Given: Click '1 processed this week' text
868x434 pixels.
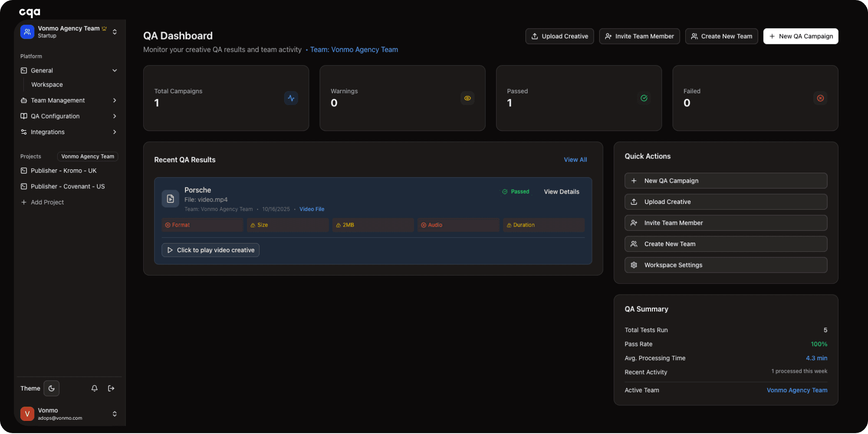Looking at the screenshot, I should coord(799,371).
